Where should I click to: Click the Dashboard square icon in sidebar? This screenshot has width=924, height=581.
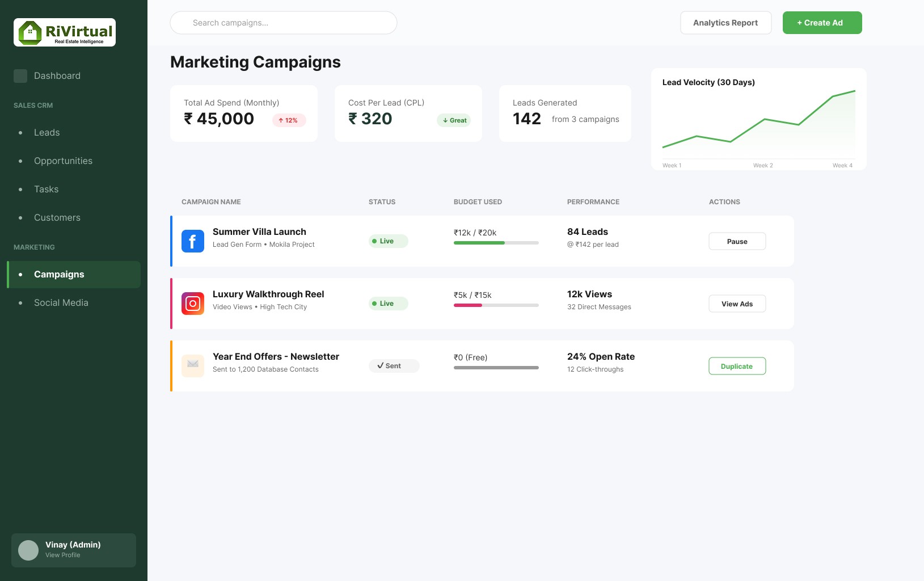coord(20,76)
